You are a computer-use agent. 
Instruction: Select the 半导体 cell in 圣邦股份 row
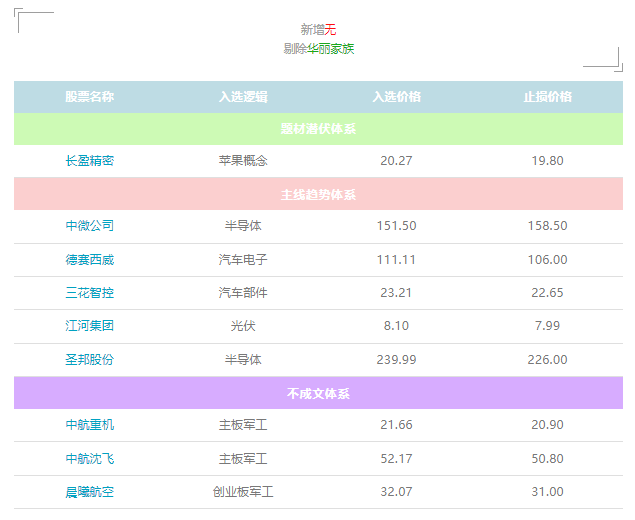[x=243, y=360]
